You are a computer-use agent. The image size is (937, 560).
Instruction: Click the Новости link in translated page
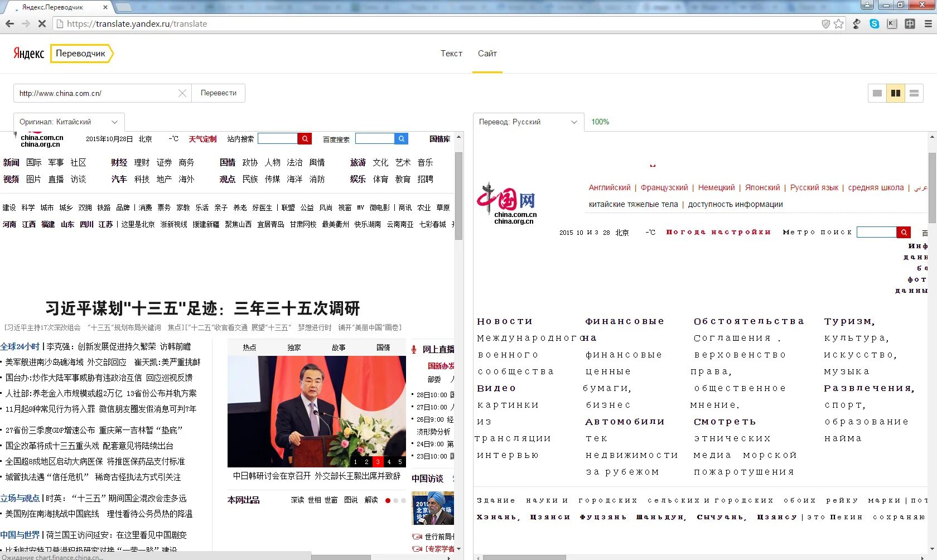[x=505, y=321]
